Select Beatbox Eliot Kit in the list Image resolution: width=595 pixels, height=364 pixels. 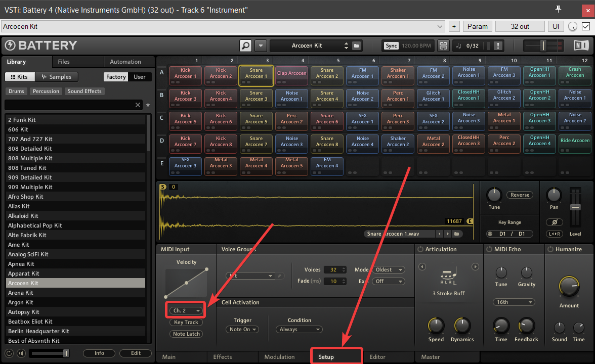(x=75, y=322)
